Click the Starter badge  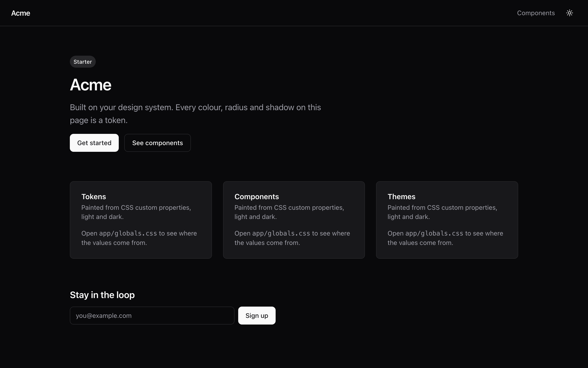tap(83, 62)
